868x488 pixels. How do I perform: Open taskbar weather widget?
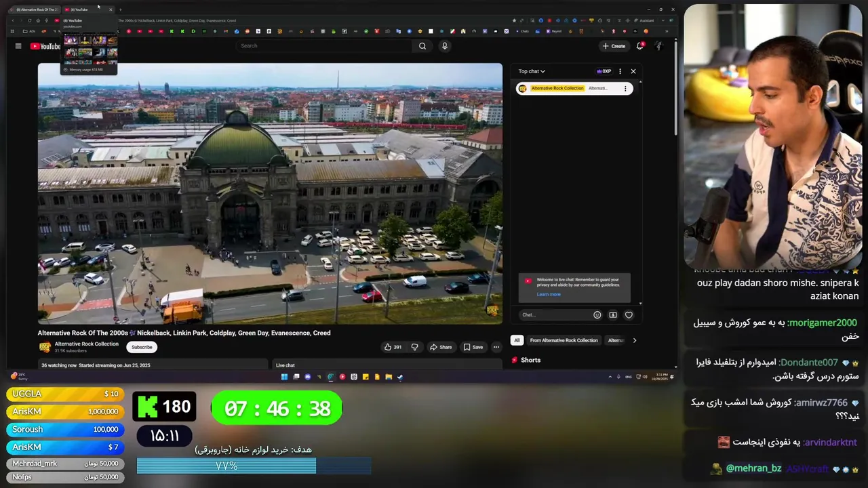(18, 377)
